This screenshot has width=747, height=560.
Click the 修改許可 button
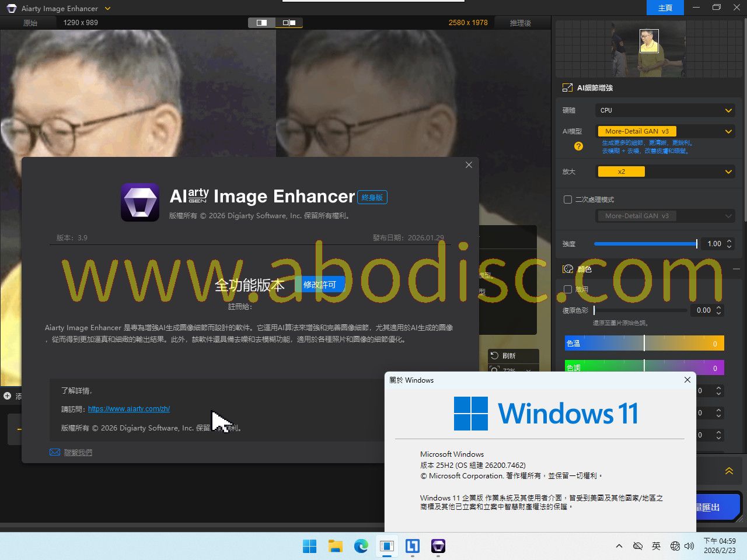[320, 285]
